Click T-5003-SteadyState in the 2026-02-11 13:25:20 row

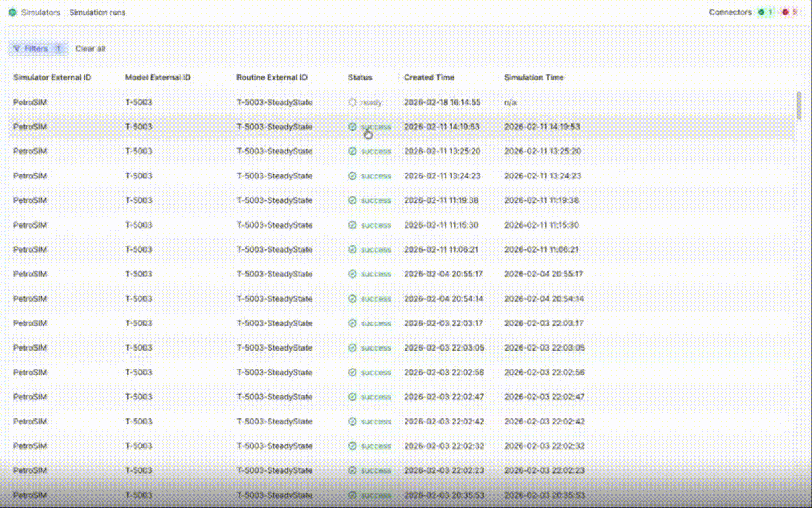274,151
